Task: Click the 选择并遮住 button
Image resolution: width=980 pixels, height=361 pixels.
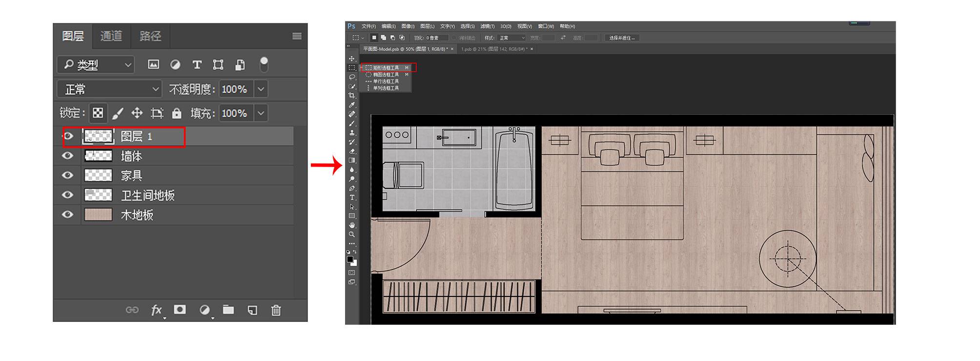Action: (x=622, y=38)
